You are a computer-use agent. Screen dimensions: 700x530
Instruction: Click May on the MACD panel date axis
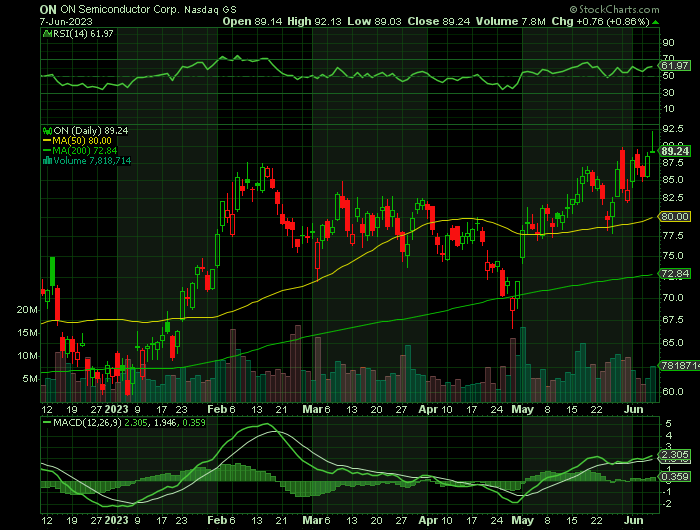coord(523,521)
